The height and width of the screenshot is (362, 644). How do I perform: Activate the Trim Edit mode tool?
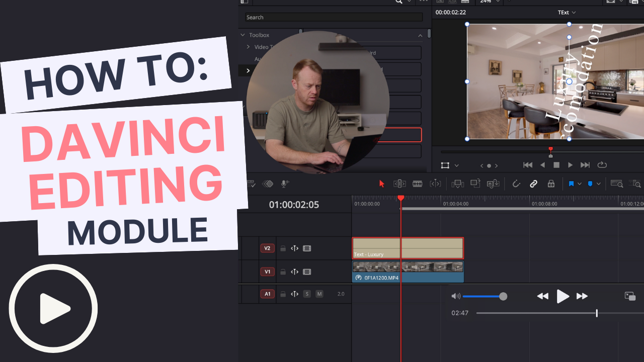click(x=399, y=184)
